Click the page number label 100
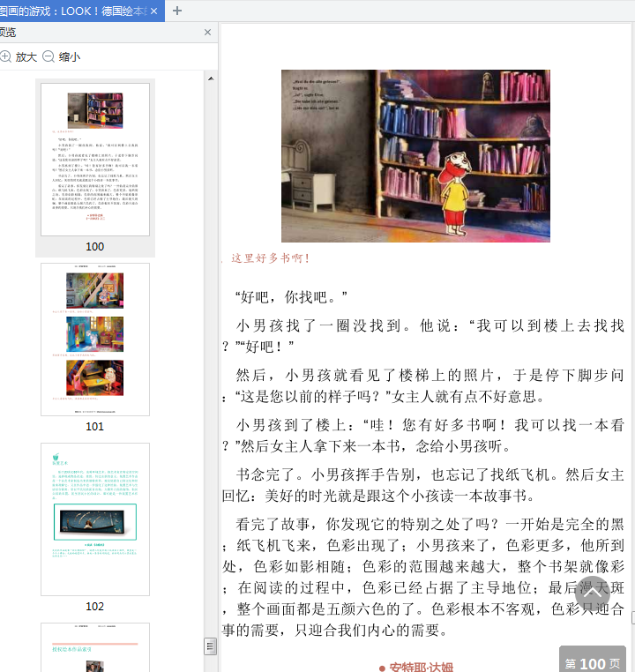The height and width of the screenshot is (672, 635). [x=94, y=246]
